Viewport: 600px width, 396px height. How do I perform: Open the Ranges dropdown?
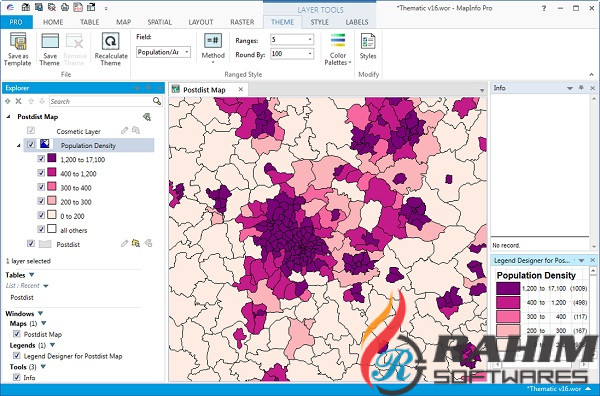click(x=310, y=40)
